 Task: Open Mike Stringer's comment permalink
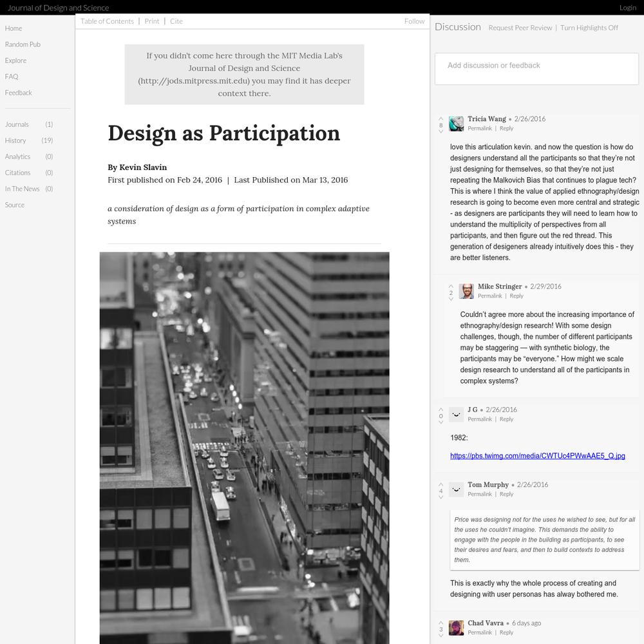click(x=490, y=296)
